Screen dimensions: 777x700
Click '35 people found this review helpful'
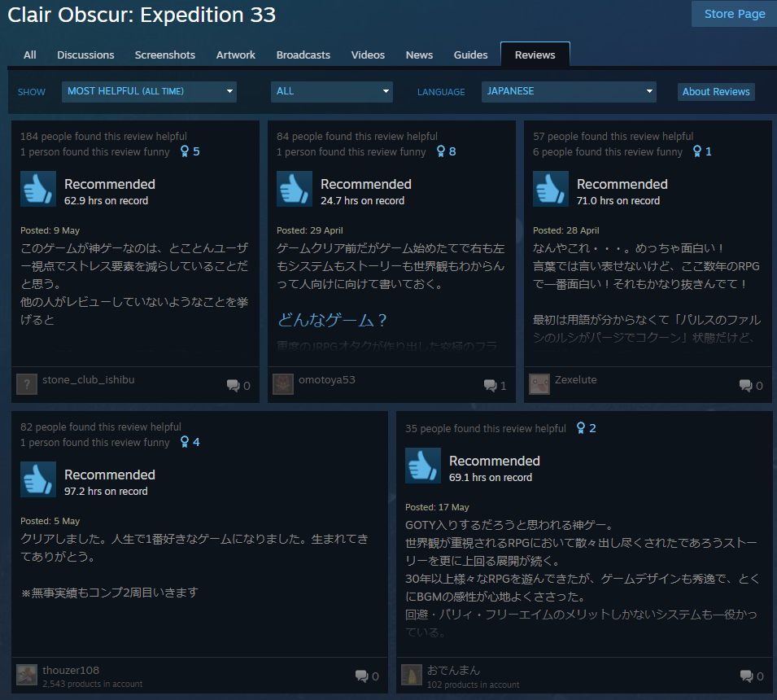click(486, 428)
